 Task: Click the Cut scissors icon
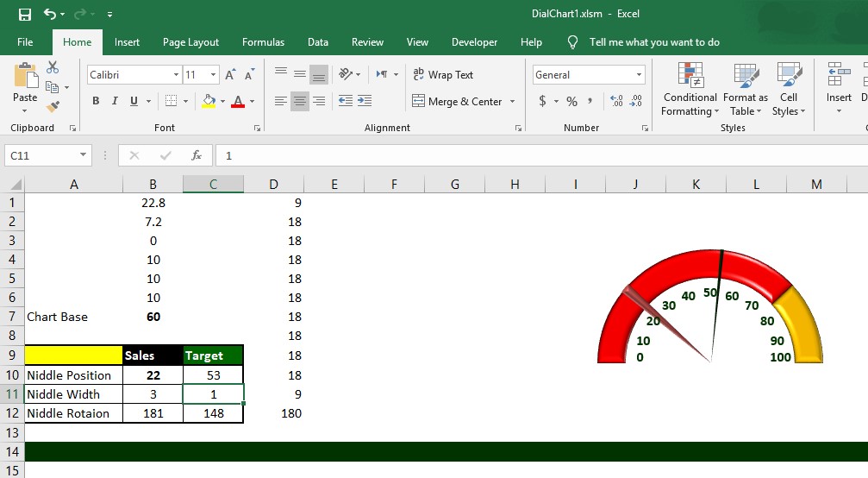click(53, 67)
